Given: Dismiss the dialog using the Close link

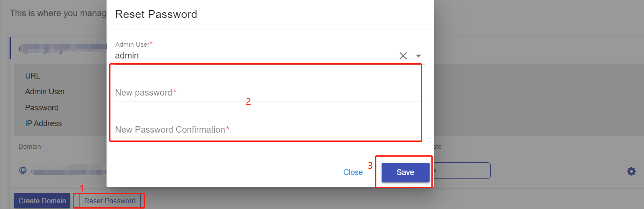Looking at the screenshot, I should [353, 172].
